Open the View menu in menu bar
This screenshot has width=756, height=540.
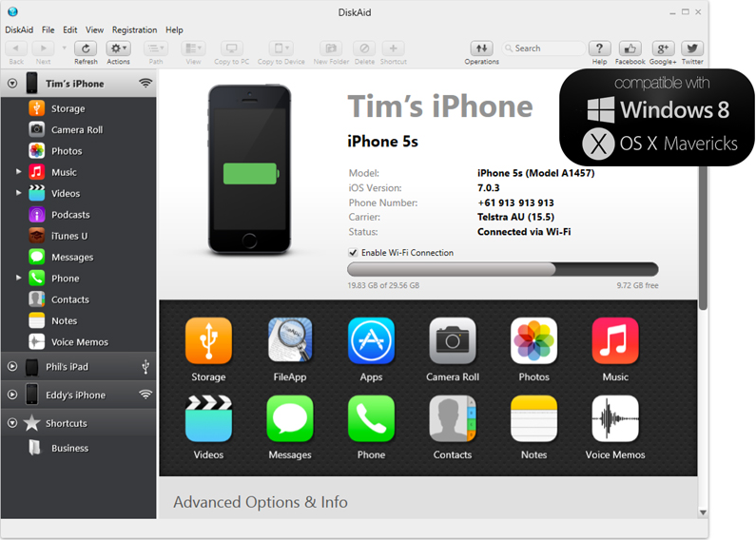click(x=94, y=30)
